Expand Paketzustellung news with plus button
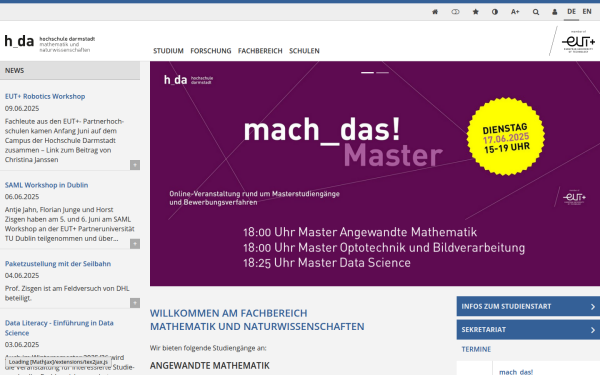Viewport: 600px width, 375px height. coord(135,303)
